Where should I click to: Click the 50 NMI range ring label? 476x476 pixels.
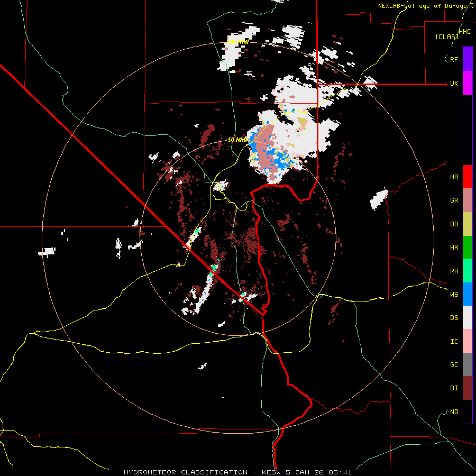click(237, 140)
